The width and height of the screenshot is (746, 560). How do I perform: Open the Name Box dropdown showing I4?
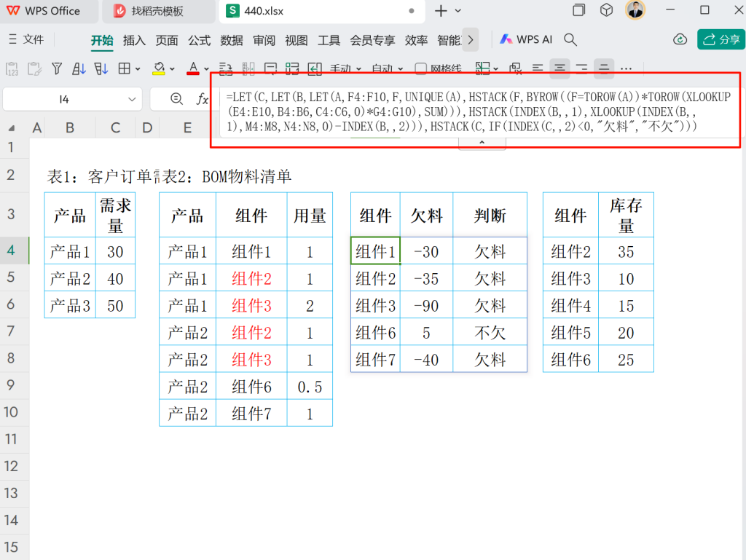point(132,99)
